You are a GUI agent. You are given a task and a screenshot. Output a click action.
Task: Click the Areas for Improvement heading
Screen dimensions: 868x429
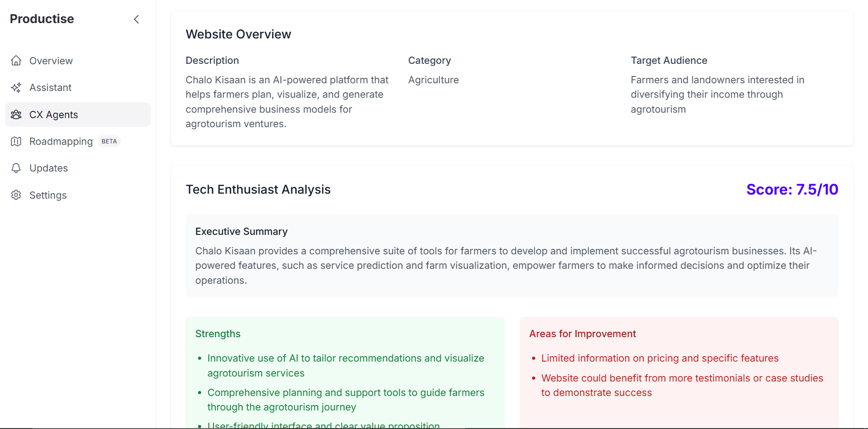[x=582, y=334]
